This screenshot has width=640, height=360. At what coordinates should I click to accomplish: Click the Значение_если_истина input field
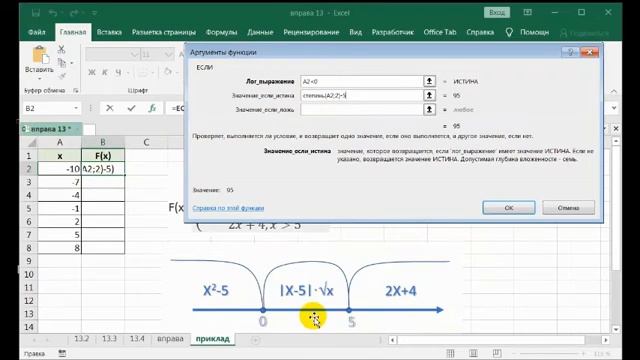[362, 96]
